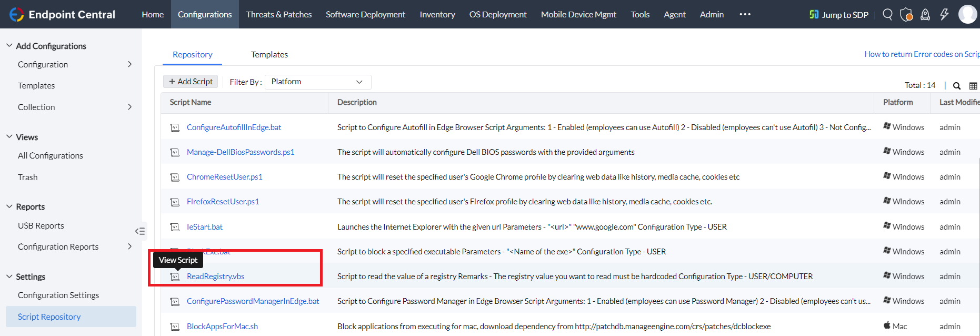View script icon for IeStart.bat

175,227
